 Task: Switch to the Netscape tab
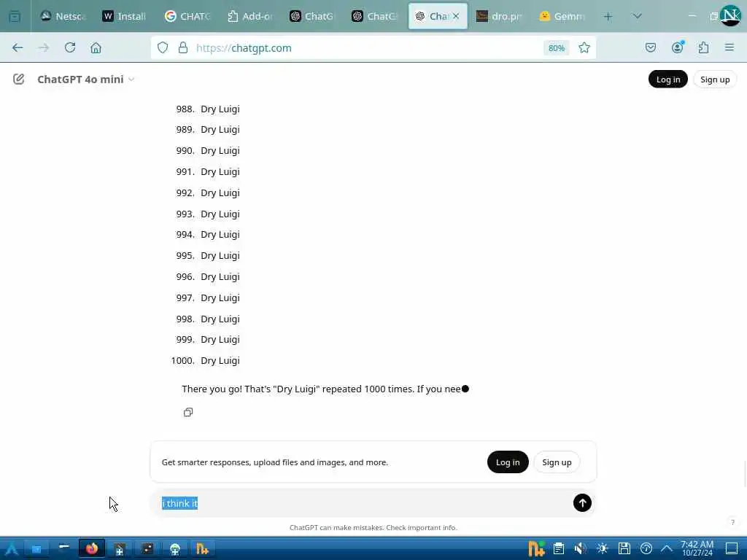(63, 16)
